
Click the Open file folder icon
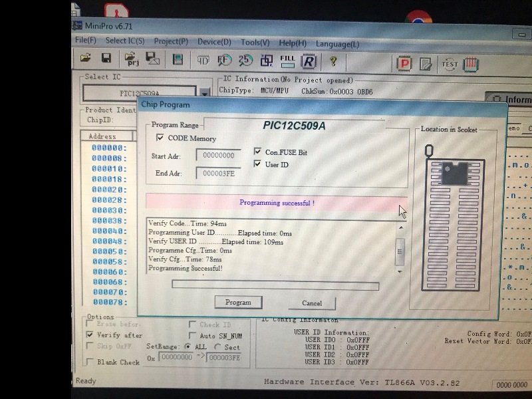click(86, 59)
